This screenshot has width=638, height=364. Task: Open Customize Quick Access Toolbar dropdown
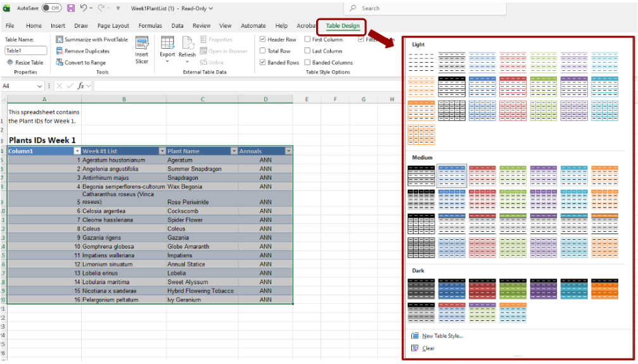pos(118,8)
